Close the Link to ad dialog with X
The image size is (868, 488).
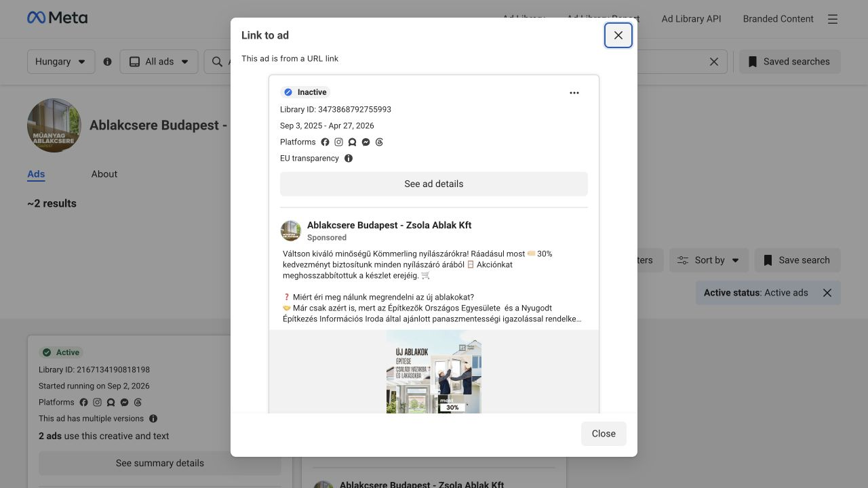click(618, 35)
